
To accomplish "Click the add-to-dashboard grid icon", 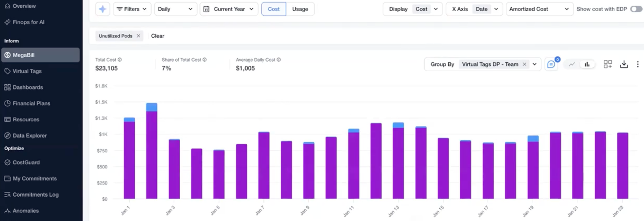I will [608, 64].
